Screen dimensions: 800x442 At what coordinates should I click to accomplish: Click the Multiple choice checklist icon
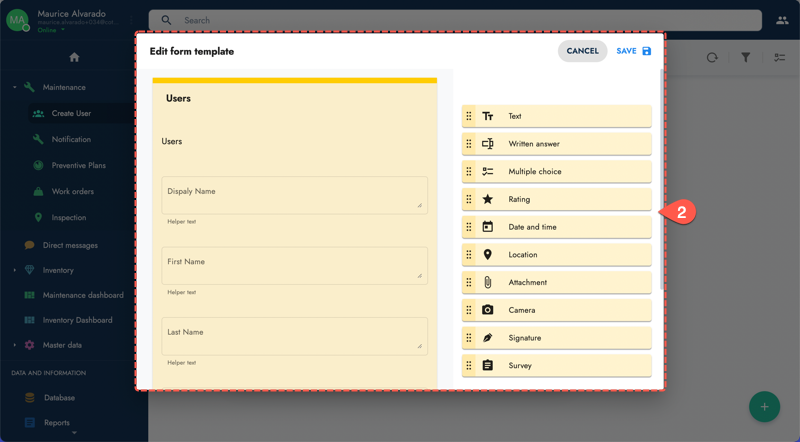488,171
